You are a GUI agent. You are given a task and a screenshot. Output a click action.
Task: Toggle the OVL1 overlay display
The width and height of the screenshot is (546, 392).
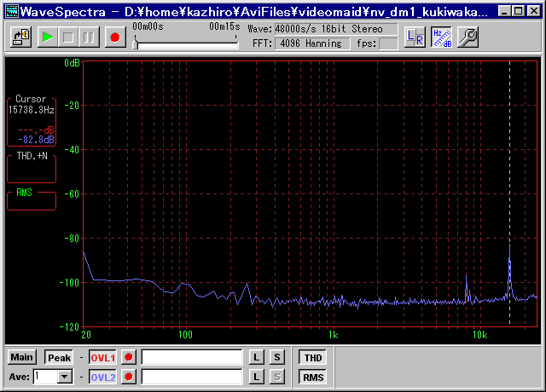102,357
